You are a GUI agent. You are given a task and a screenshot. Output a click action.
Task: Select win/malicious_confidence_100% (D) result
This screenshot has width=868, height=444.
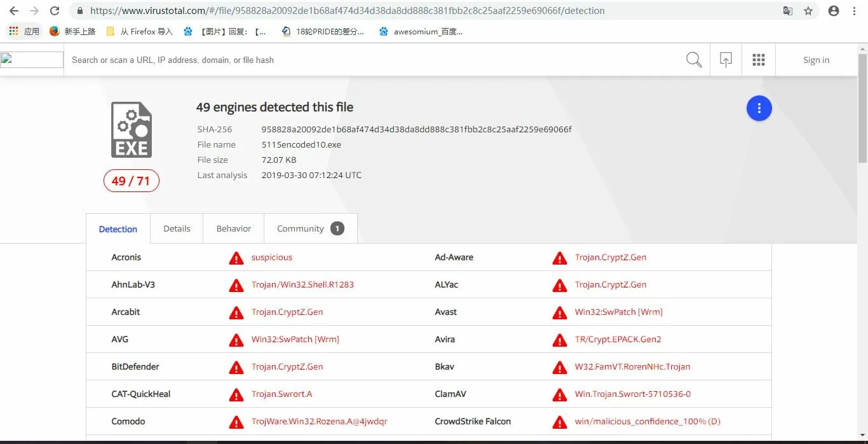coord(648,421)
